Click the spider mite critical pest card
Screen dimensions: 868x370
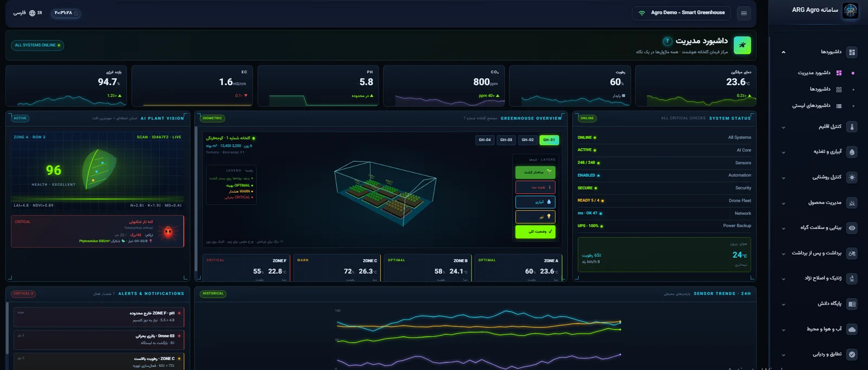click(98, 232)
